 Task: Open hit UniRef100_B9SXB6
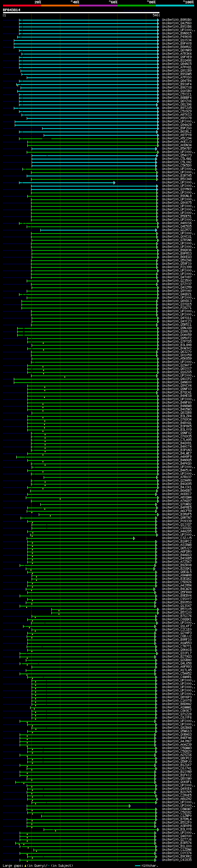177,26
